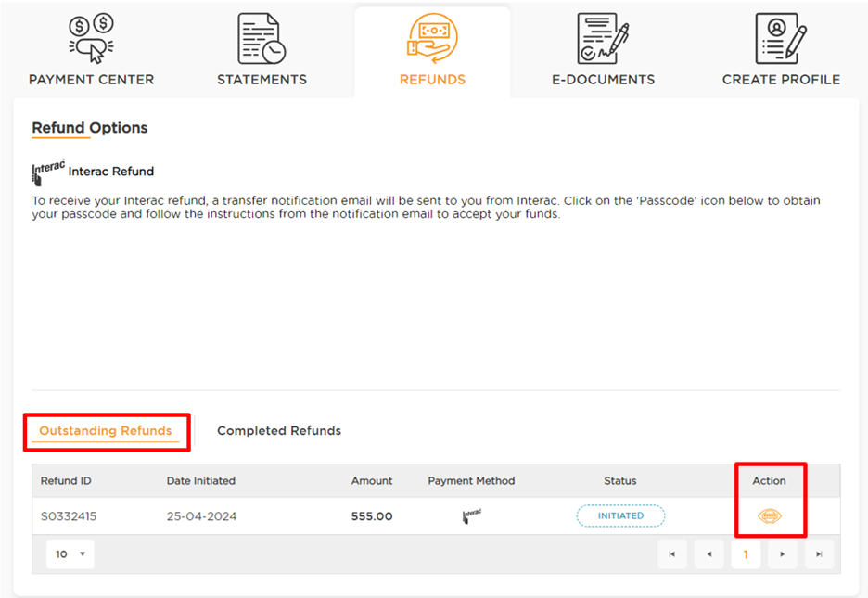Open the Create Profile icon
The height and width of the screenshot is (598, 868).
[x=781, y=39]
